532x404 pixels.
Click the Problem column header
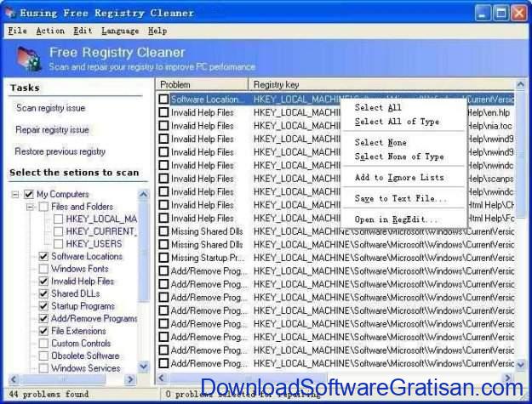[x=203, y=84]
